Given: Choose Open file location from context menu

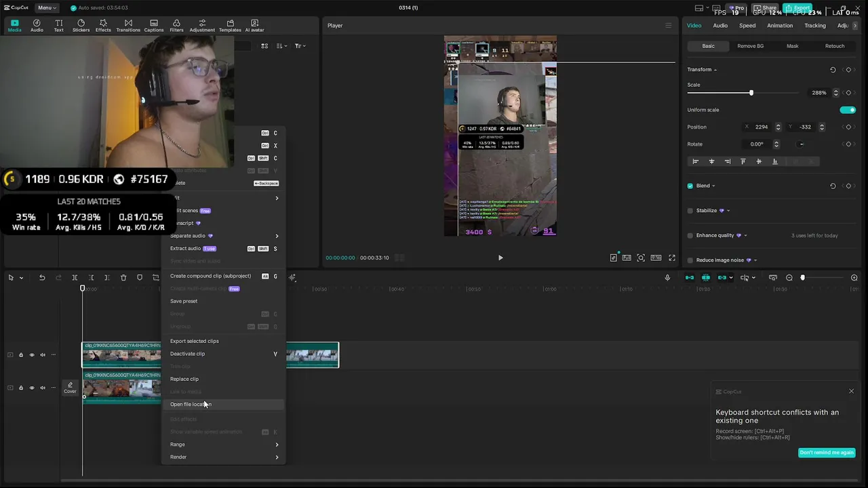Looking at the screenshot, I should [x=224, y=404].
